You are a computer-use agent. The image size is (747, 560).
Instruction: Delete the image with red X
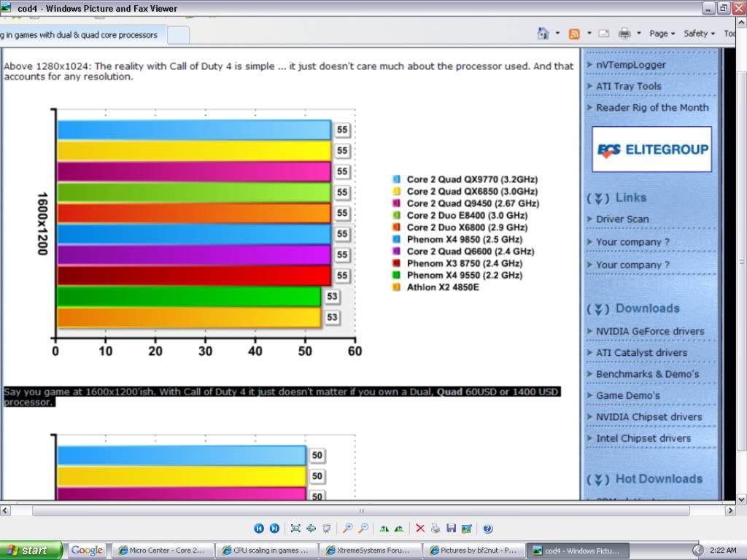pos(420,529)
